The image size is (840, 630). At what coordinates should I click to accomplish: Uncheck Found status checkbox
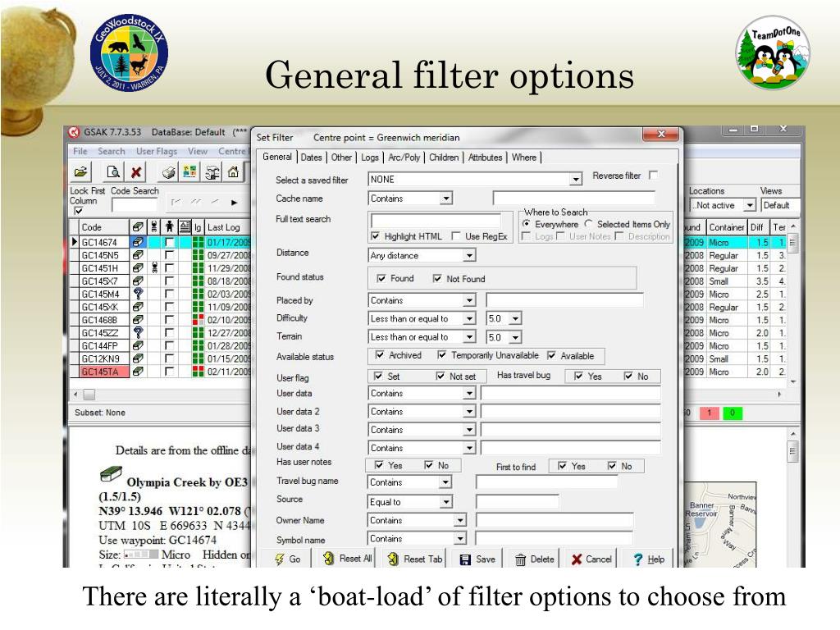pyautogui.click(x=381, y=279)
